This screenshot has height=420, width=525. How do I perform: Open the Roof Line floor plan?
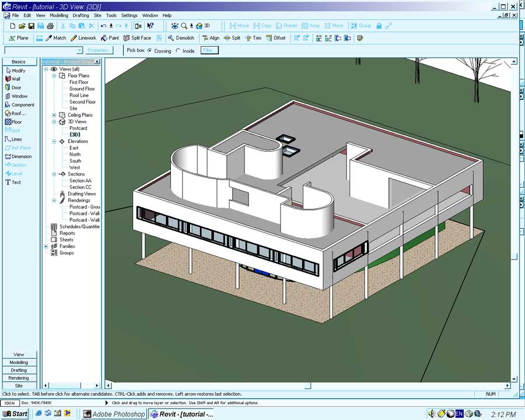[x=79, y=96]
